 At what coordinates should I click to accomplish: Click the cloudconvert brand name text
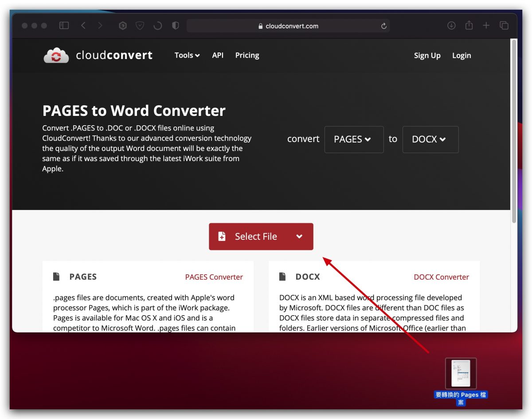114,55
